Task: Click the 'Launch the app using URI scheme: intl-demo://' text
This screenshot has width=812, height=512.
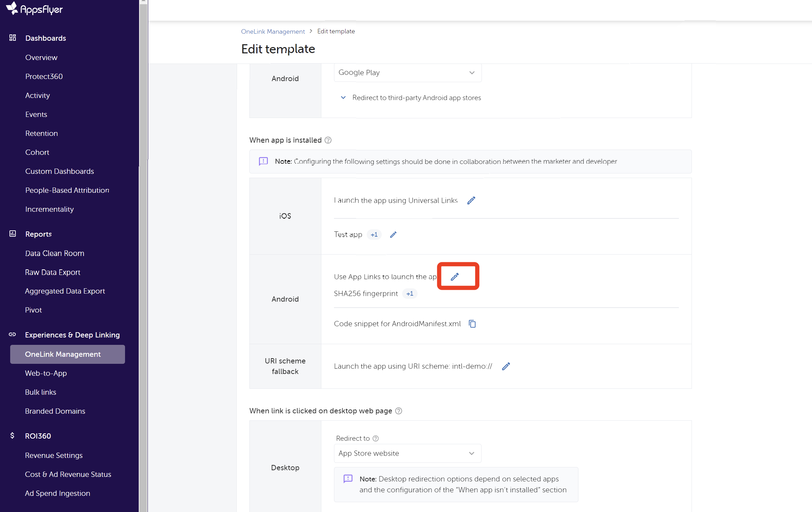Action: (x=413, y=366)
